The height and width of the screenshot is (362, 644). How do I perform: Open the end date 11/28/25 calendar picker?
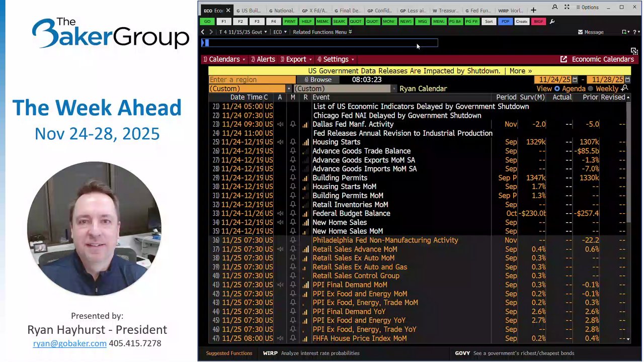[x=627, y=79]
